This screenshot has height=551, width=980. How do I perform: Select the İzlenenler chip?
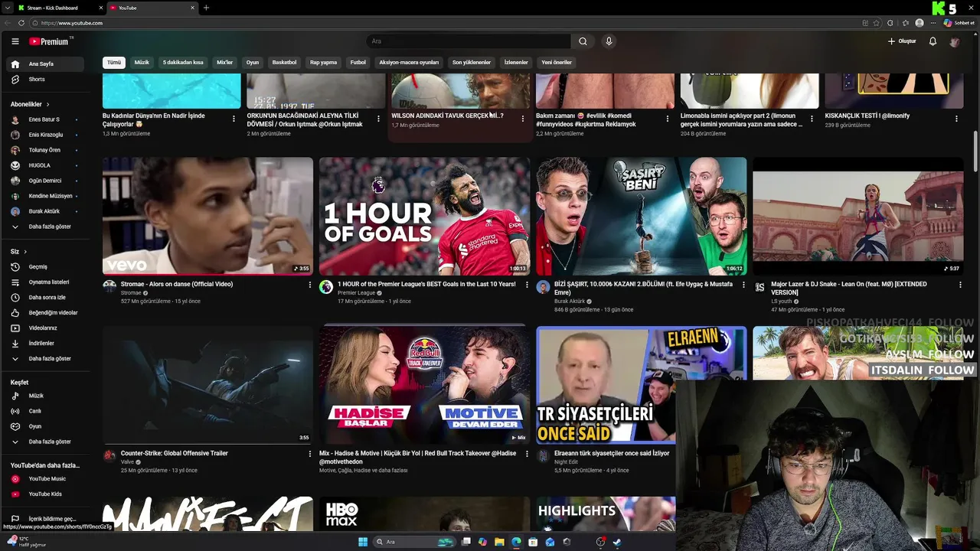pyautogui.click(x=516, y=63)
